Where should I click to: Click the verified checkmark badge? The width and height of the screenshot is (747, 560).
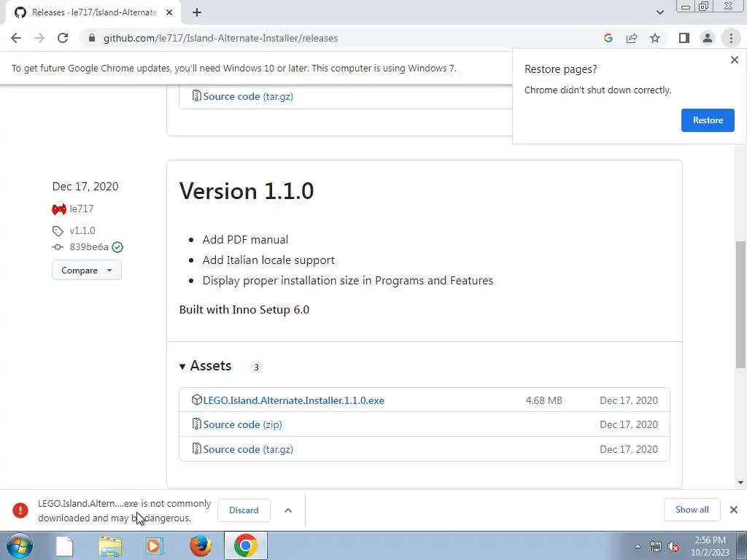coord(117,247)
